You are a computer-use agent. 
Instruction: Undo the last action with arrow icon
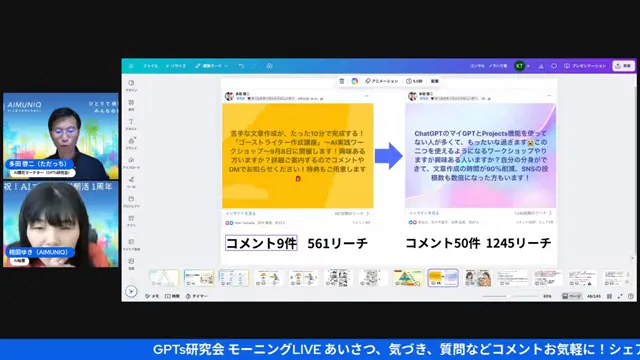[x=241, y=66]
